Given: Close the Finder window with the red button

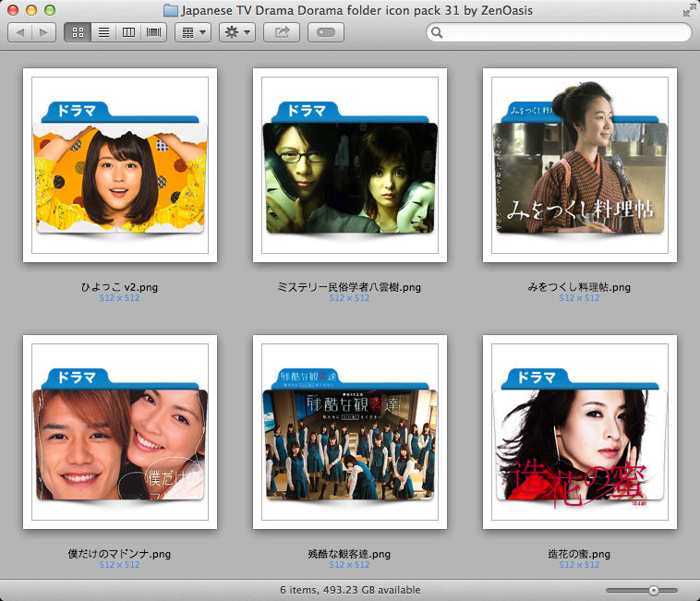Looking at the screenshot, I should pos(13,10).
